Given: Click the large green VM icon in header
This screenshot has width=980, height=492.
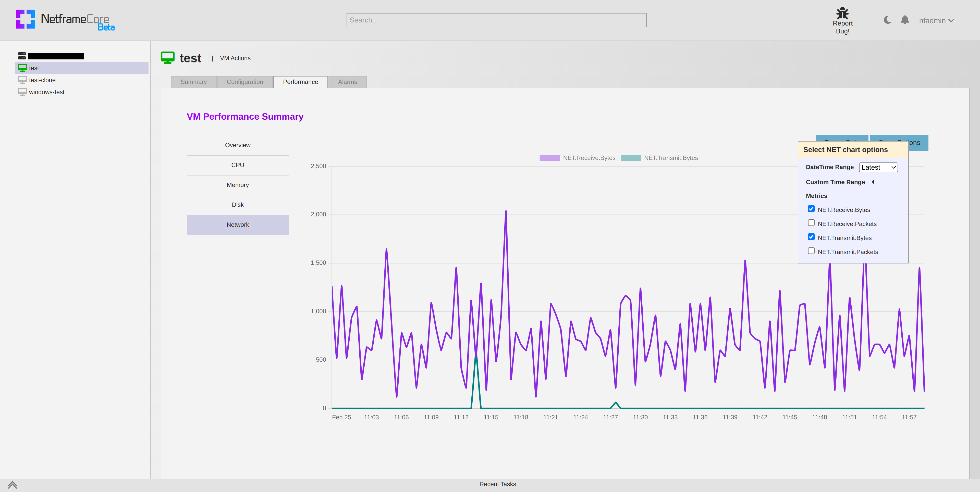Looking at the screenshot, I should point(167,58).
